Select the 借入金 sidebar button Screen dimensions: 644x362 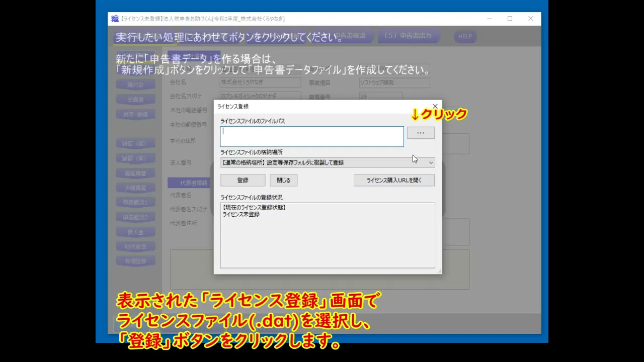135,232
